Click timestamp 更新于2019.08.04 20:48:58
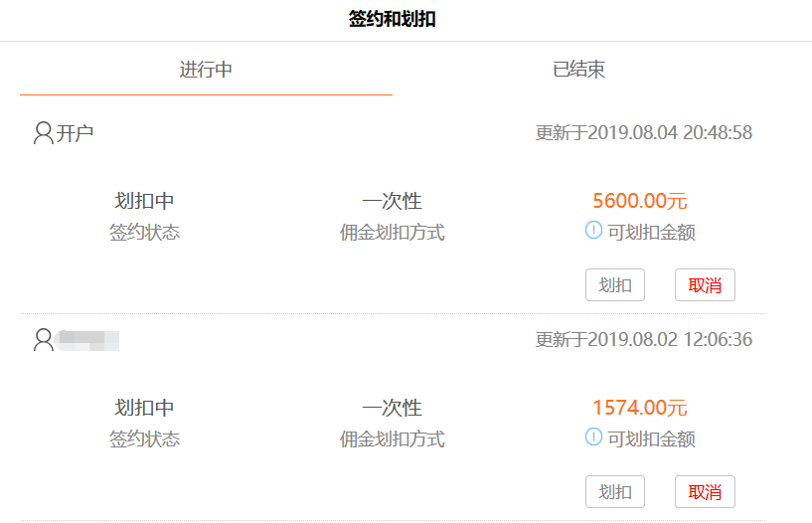Image resolution: width=812 pixels, height=523 pixels. pyautogui.click(x=644, y=132)
